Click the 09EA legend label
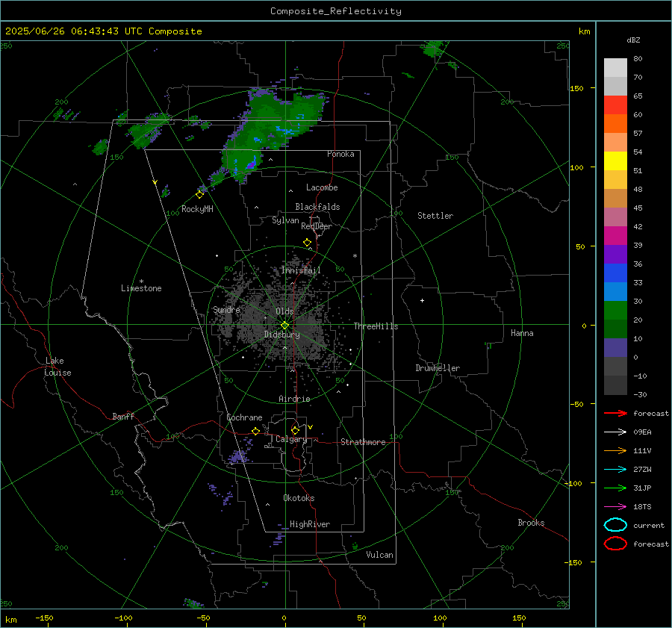672x628 pixels. pos(642,432)
